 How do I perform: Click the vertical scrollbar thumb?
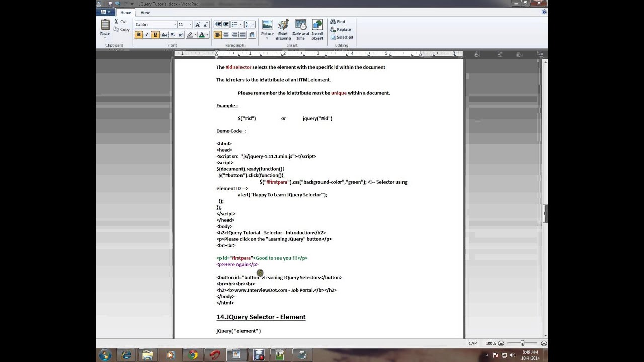click(546, 213)
